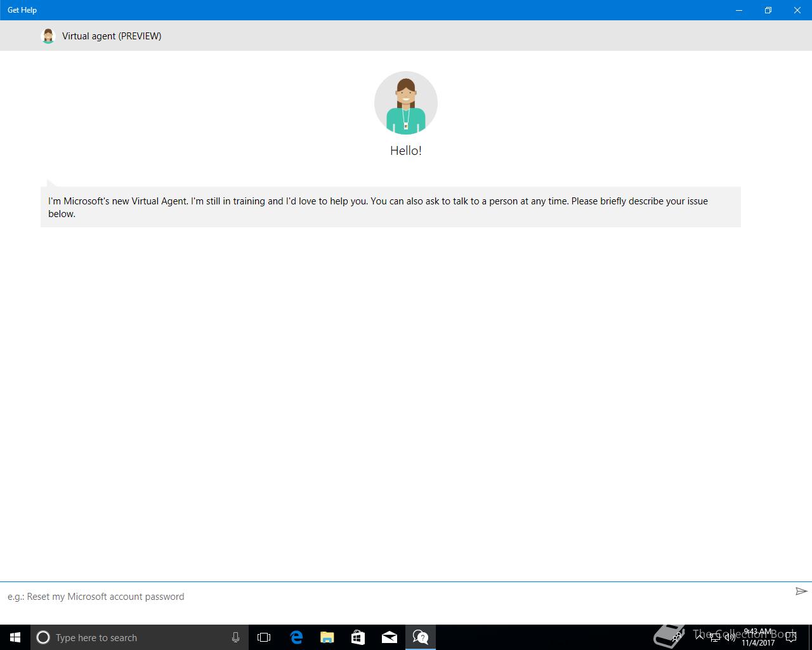Screen dimensions: 812x650
Task: Click the taskbar clock showing 9:43 AM
Action: click(758, 637)
